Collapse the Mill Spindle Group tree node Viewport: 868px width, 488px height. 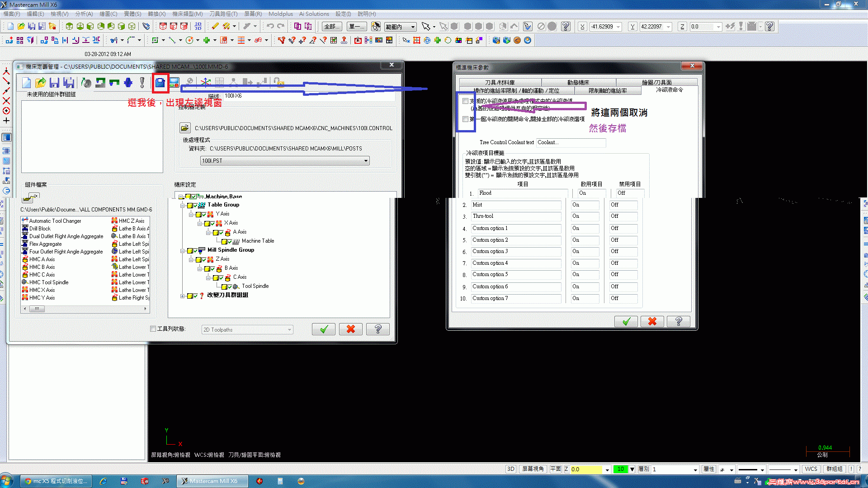183,250
